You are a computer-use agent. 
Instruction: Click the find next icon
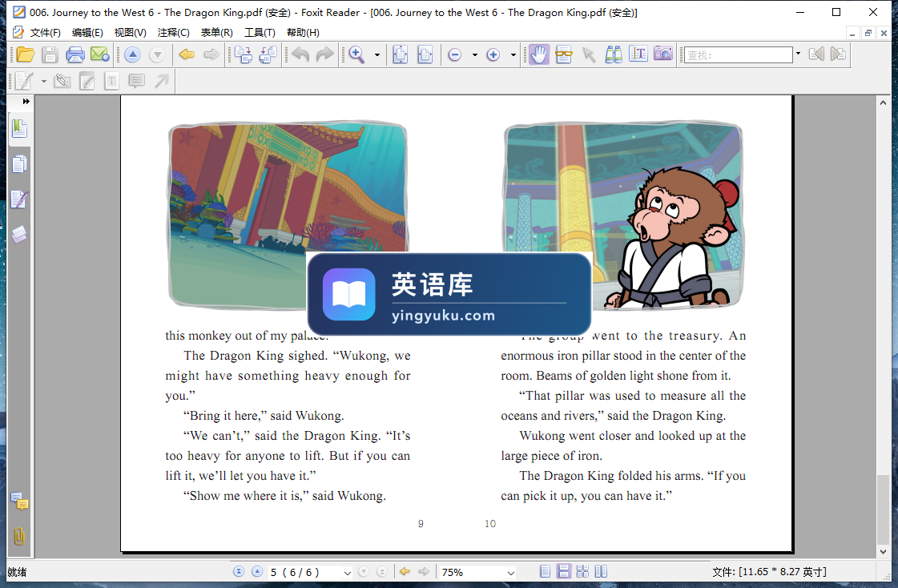click(x=838, y=55)
